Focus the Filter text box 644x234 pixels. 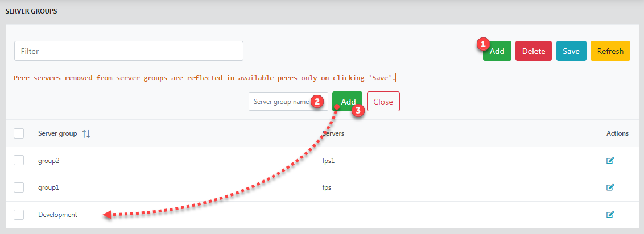[x=129, y=51]
